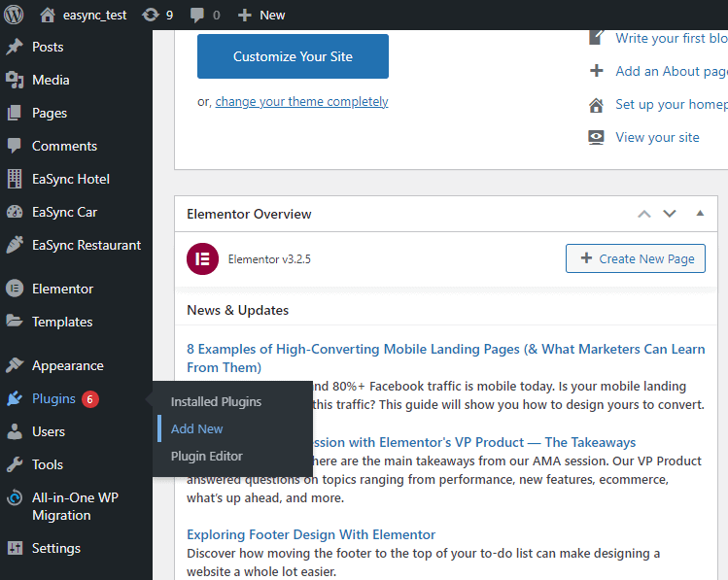This screenshot has width=728, height=580.
Task: Open the WordPress logo menu
Action: pyautogui.click(x=14, y=15)
